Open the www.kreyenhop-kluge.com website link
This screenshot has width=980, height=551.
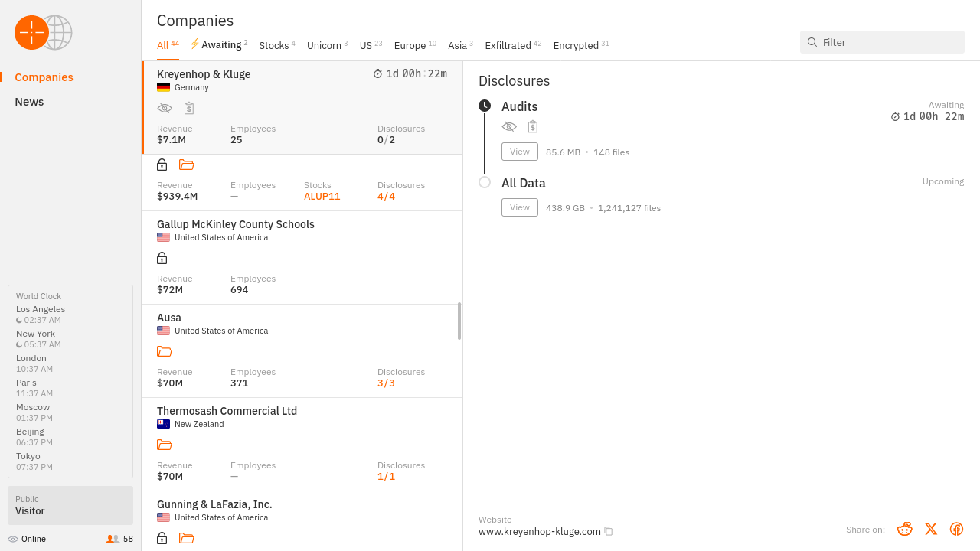[x=539, y=531]
